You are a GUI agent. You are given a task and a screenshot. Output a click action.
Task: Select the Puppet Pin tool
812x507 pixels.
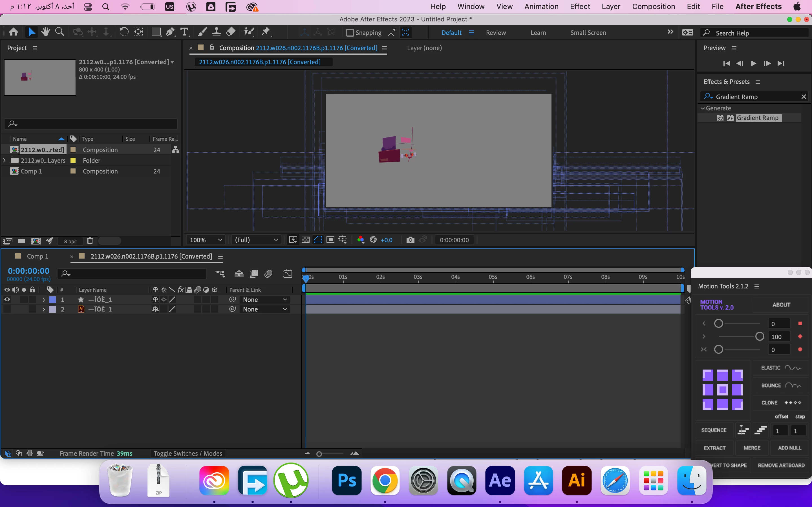click(x=266, y=32)
